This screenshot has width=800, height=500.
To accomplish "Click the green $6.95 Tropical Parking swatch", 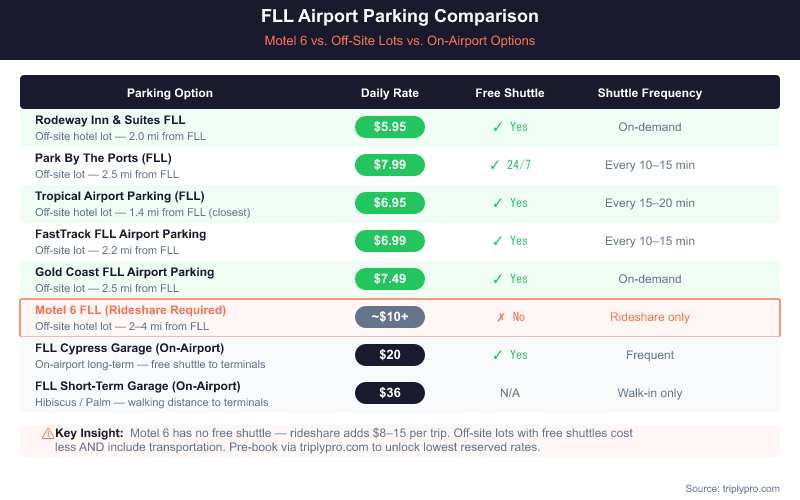I will click(390, 203).
